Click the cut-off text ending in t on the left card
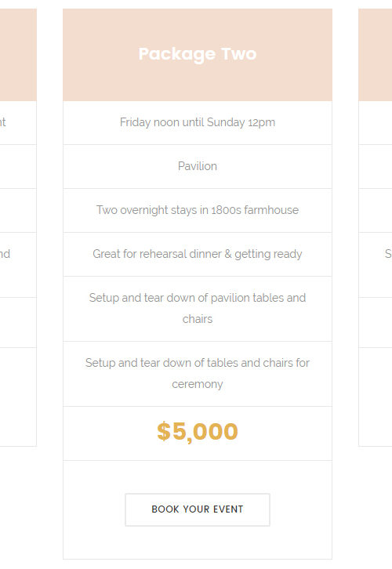The image size is (392, 569). click(3, 122)
